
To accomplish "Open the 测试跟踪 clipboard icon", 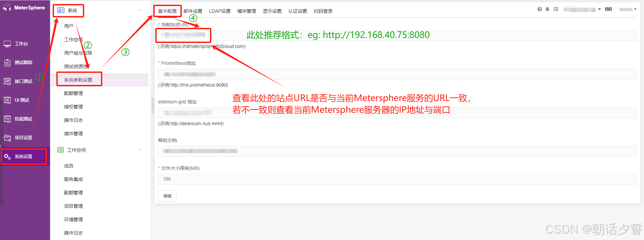I will pyautogui.click(x=7, y=62).
